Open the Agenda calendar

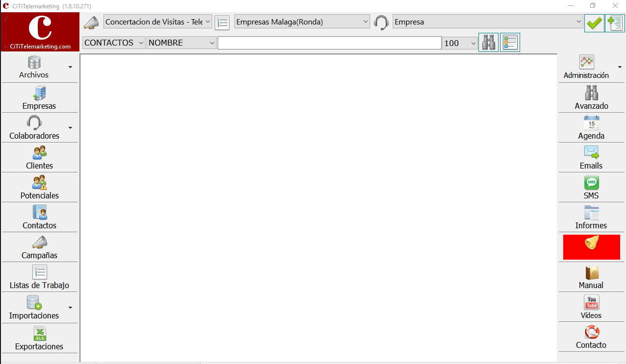click(x=592, y=127)
